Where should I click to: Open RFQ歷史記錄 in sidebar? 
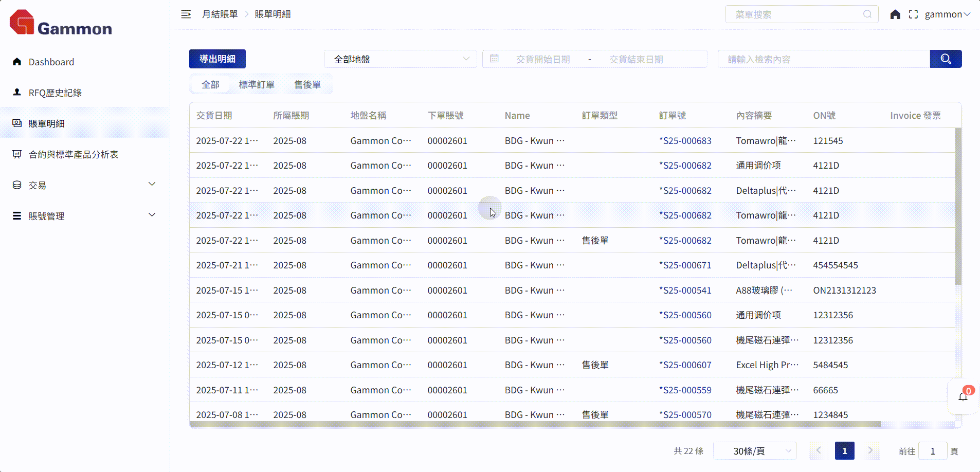pos(55,93)
